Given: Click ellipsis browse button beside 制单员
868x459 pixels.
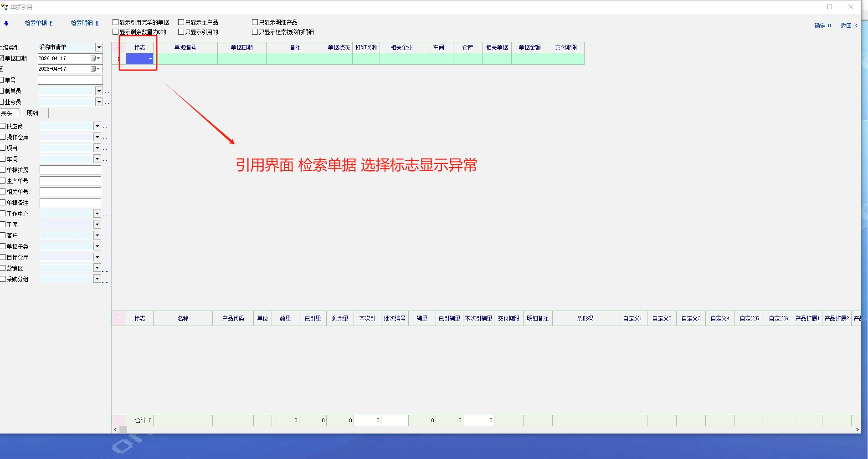Looking at the screenshot, I should coord(107,92).
